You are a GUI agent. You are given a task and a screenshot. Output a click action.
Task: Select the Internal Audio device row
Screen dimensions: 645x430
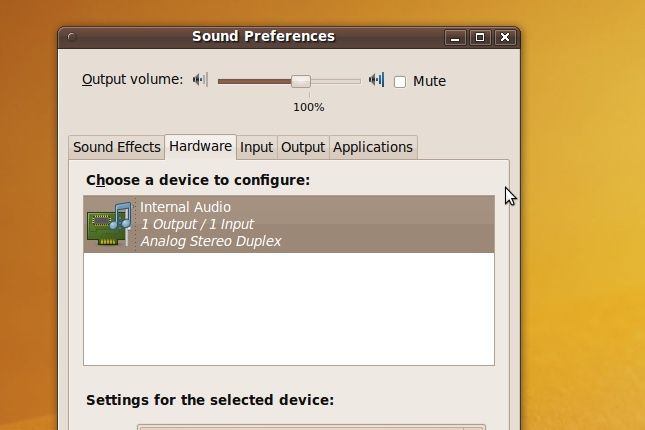[x=289, y=224]
